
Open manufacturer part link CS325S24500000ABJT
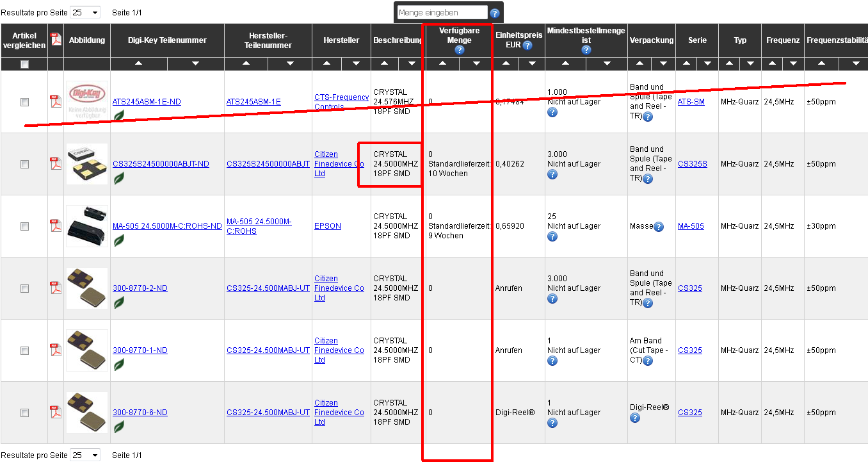(268, 164)
